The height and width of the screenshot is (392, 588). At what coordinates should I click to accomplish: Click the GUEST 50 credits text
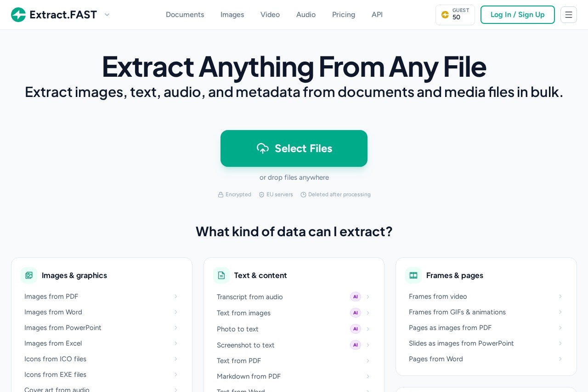click(461, 14)
